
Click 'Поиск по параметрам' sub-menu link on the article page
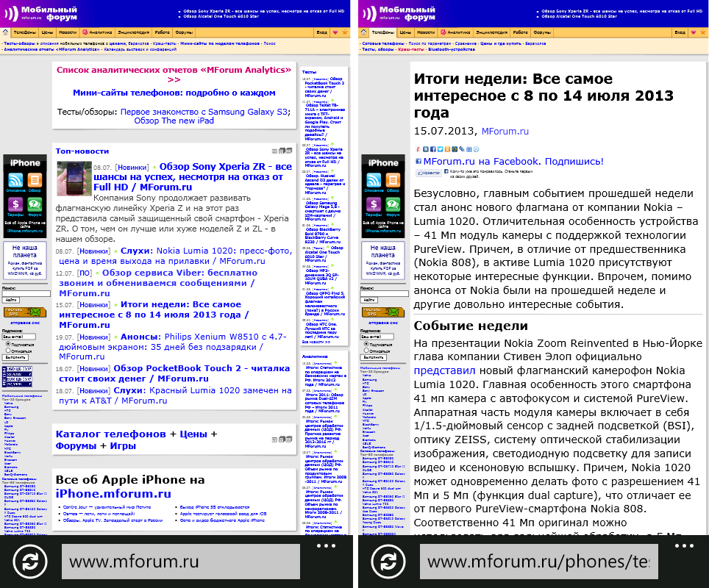point(429,43)
